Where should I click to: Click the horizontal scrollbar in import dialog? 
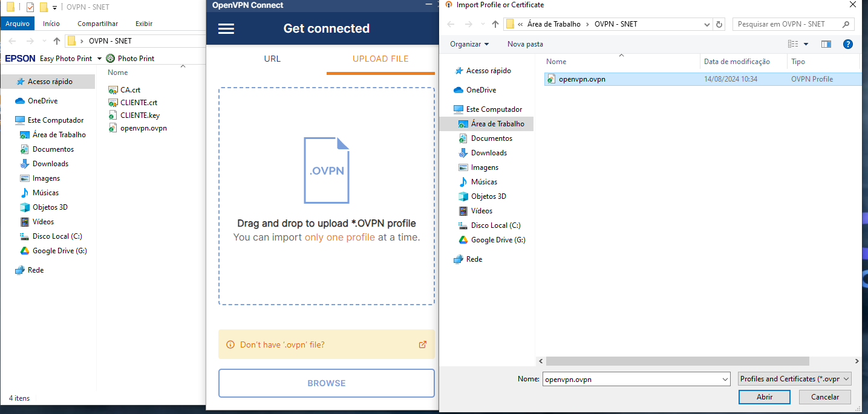(677, 361)
